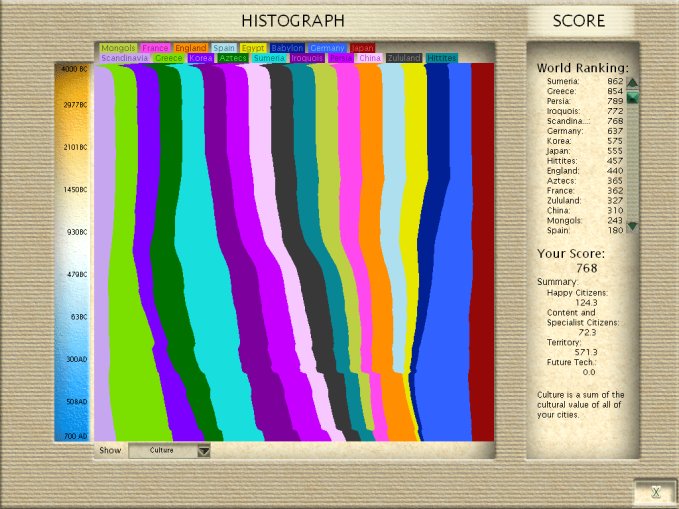Open the Show dropdown arrow
The width and height of the screenshot is (679, 509).
(204, 451)
